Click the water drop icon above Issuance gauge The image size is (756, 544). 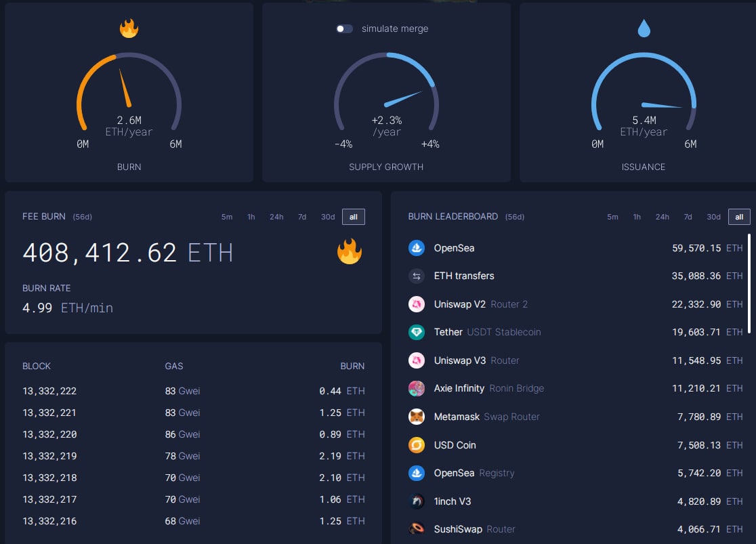(x=644, y=28)
